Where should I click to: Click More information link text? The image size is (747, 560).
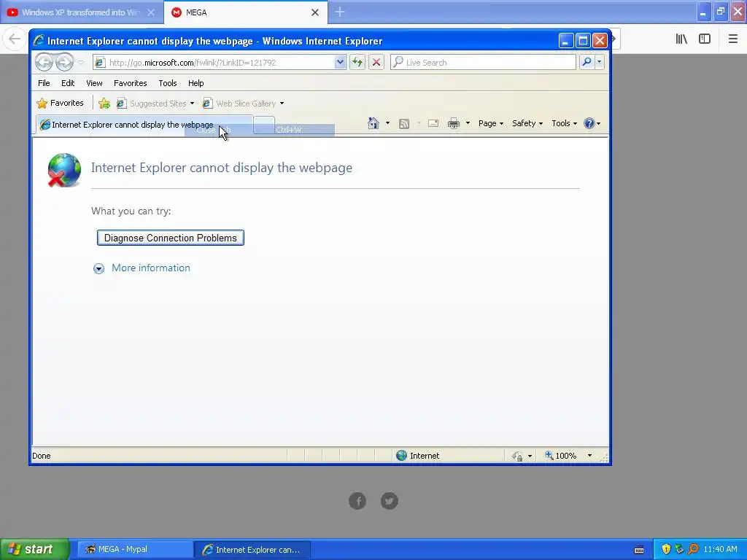point(150,268)
